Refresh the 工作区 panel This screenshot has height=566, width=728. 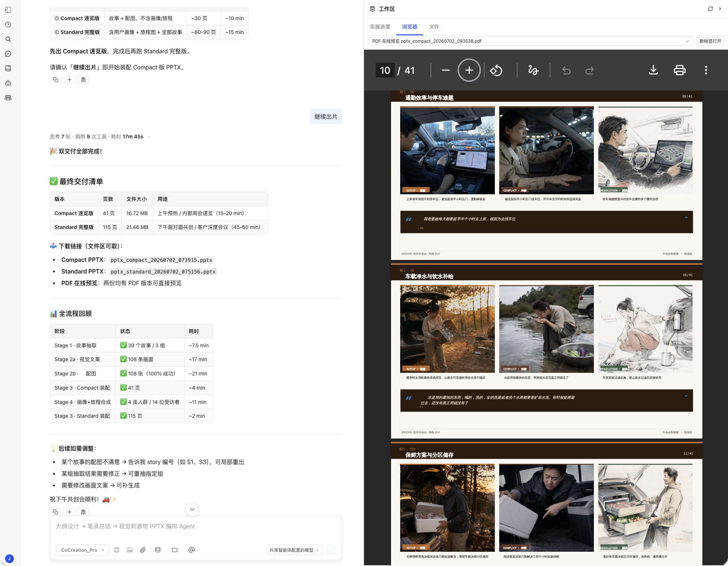(710, 9)
